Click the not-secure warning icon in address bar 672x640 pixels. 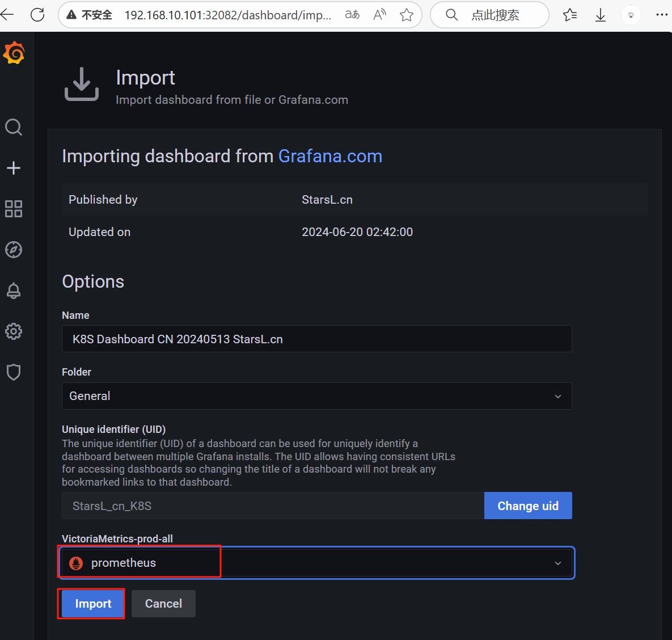click(71, 15)
